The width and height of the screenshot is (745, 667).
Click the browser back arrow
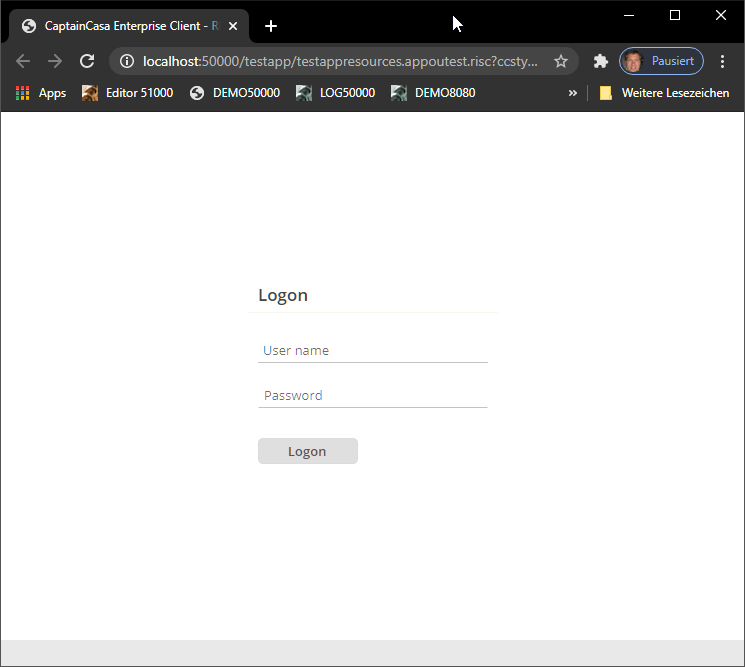click(23, 61)
